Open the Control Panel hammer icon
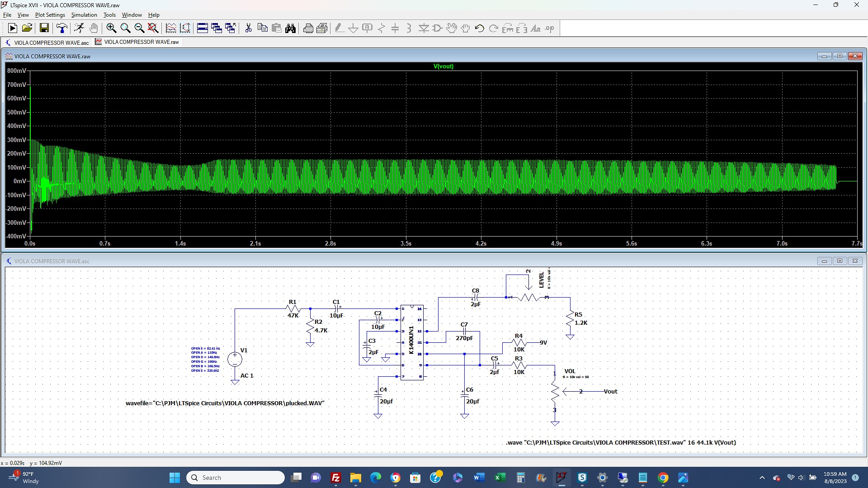The image size is (868, 488). click(x=62, y=28)
